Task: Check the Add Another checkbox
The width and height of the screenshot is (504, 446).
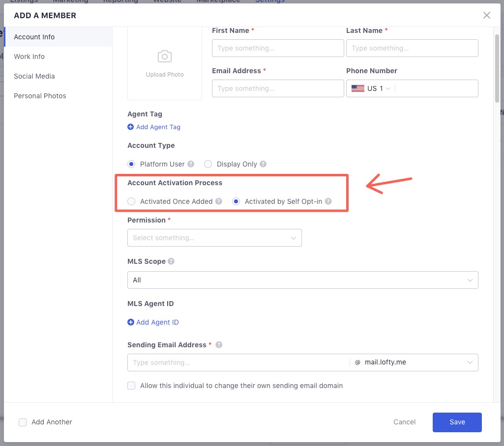Action: pos(23,422)
